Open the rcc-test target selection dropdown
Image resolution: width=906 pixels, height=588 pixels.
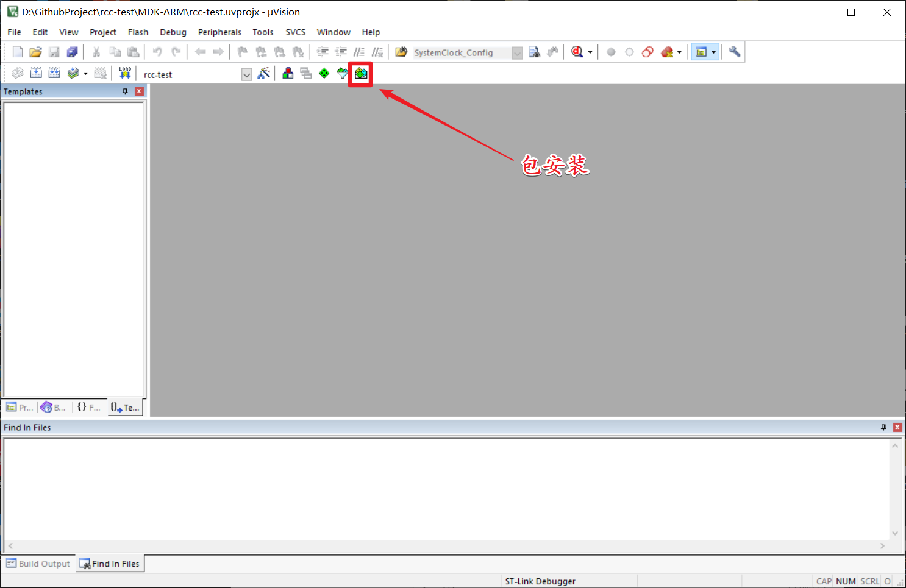[x=246, y=74]
